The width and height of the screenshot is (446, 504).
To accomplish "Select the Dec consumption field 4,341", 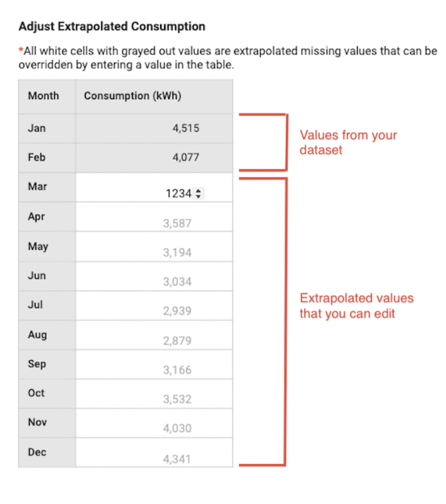I will click(155, 453).
